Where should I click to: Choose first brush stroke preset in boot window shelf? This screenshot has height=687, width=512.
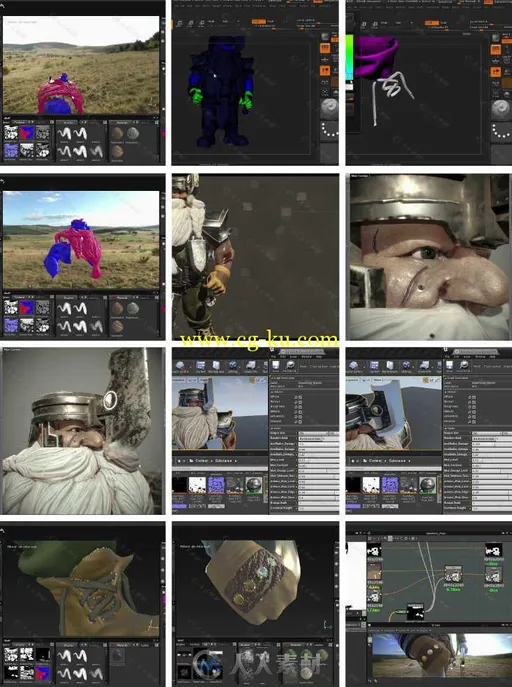point(65,655)
